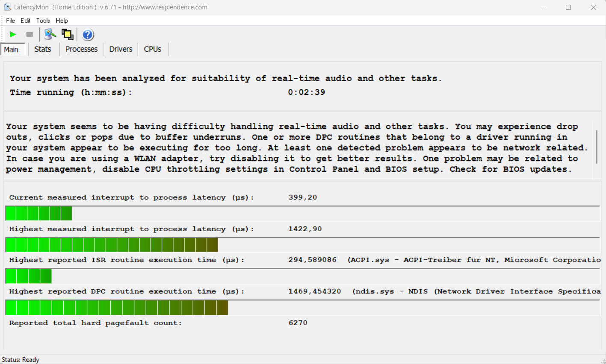The width and height of the screenshot is (606, 364).
Task: Open the Tools menu
Action: (x=43, y=21)
